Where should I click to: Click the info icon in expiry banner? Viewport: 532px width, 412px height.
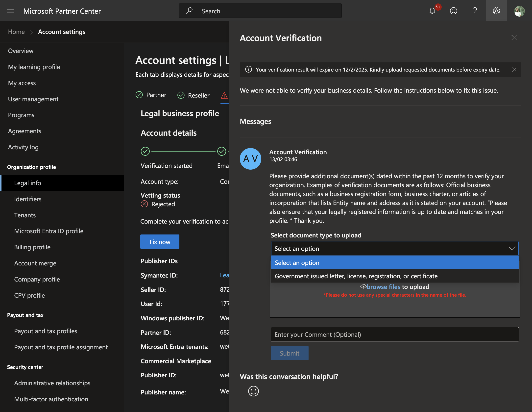point(248,69)
